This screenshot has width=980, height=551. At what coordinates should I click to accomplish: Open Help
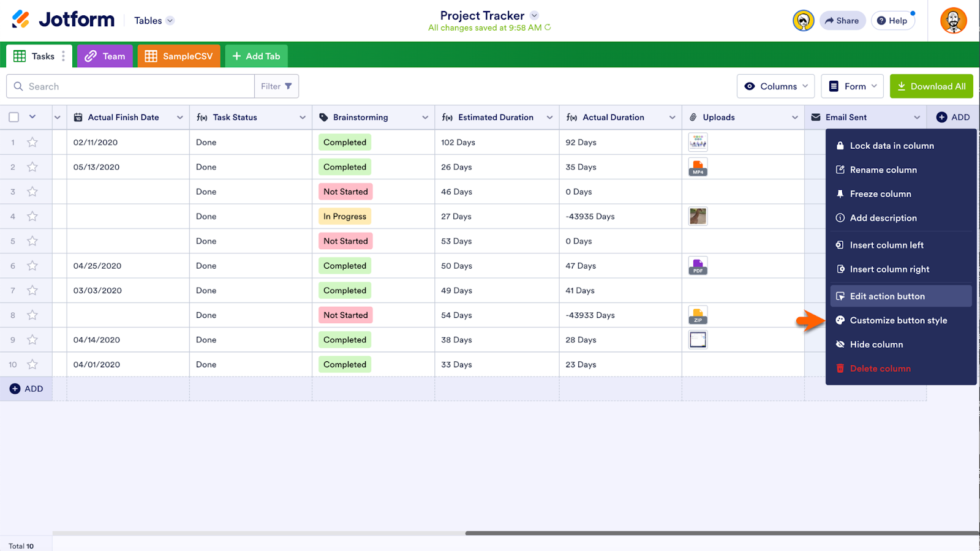tap(892, 20)
